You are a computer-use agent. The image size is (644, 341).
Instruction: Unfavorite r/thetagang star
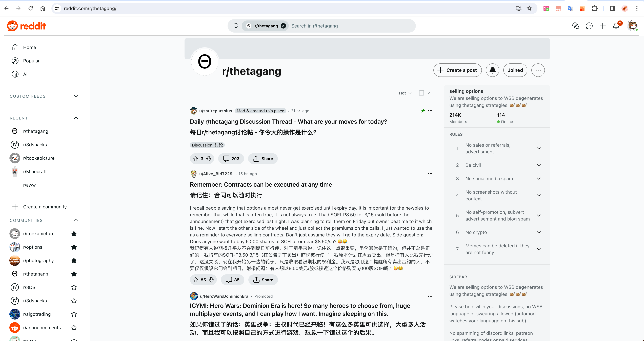coord(74,274)
